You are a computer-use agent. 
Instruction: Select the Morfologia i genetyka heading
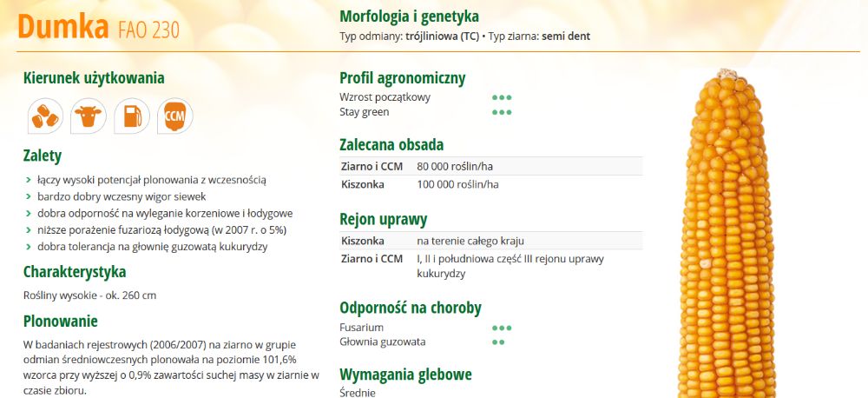(x=409, y=17)
